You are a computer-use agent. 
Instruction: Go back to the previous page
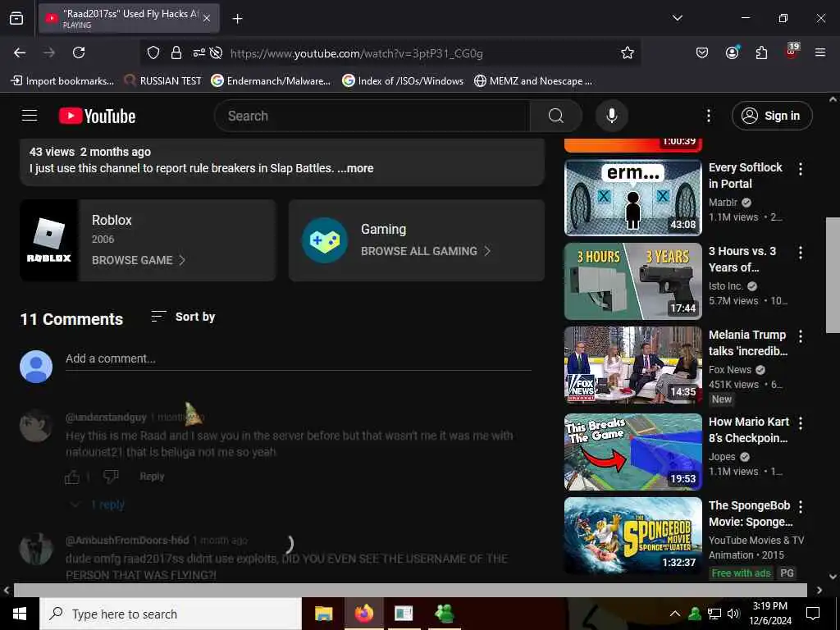20,52
